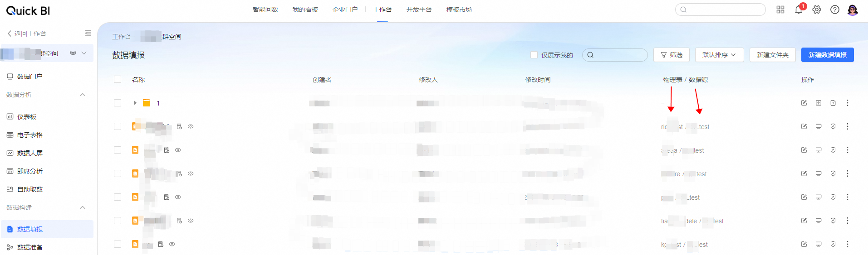Open 仪表板 in the sidebar
This screenshot has width=868, height=255.
pyautogui.click(x=27, y=117)
